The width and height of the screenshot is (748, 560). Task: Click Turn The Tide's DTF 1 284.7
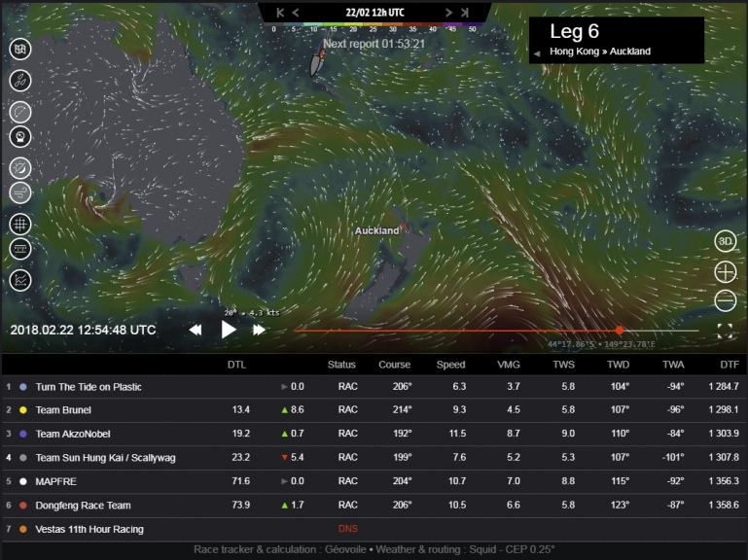(x=723, y=386)
